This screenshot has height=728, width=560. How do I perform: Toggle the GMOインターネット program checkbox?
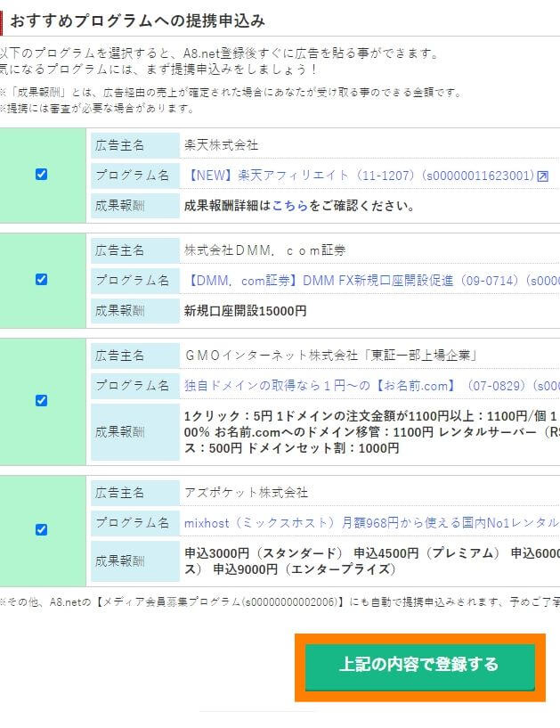pos(41,400)
